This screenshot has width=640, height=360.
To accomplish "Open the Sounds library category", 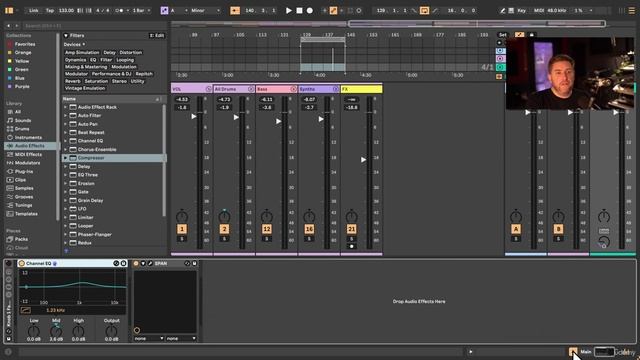I will click(x=22, y=120).
